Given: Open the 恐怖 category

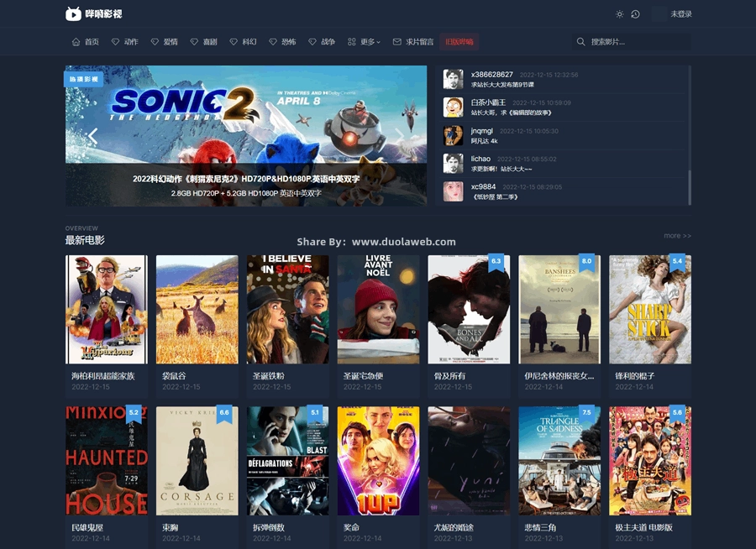Looking at the screenshot, I should [x=282, y=42].
